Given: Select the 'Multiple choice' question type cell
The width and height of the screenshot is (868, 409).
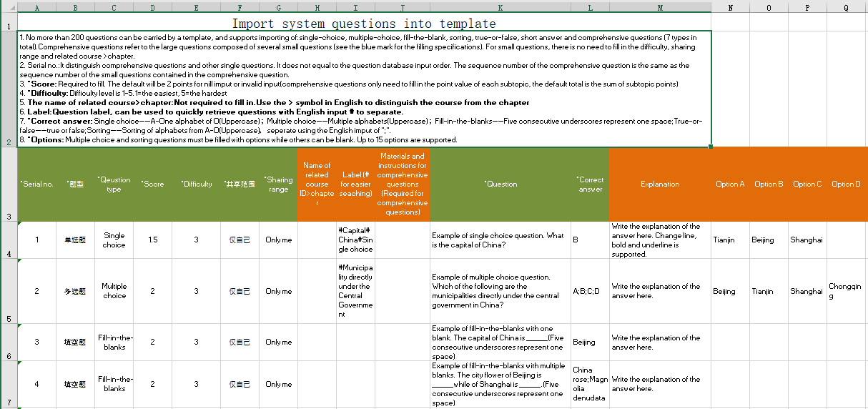Looking at the screenshot, I should 114,291.
